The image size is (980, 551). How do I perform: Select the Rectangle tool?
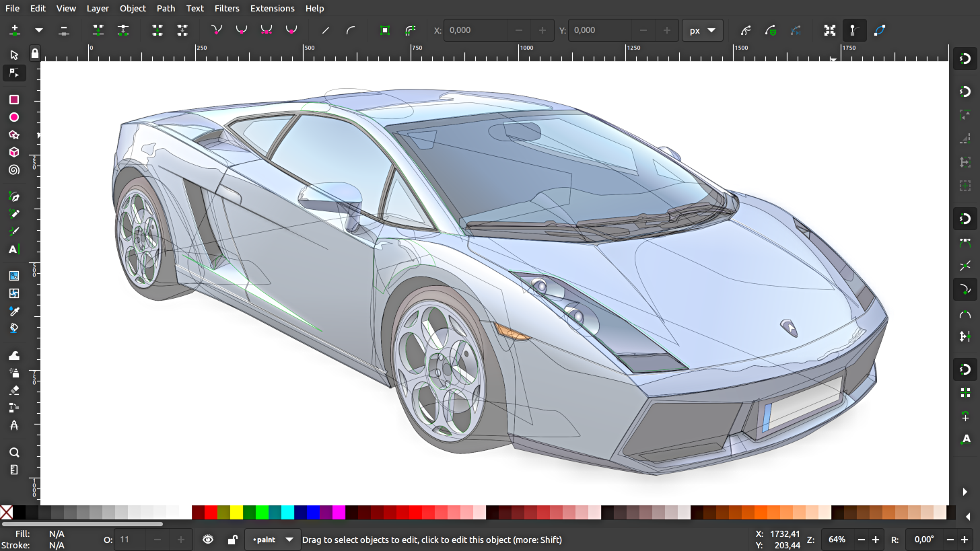[x=14, y=100]
